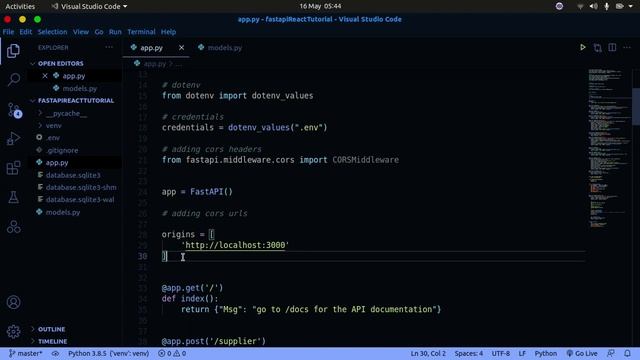Screen dimensions: 640x360
Task: Open the activity bar icon below Testing flask
Action: 13,227
